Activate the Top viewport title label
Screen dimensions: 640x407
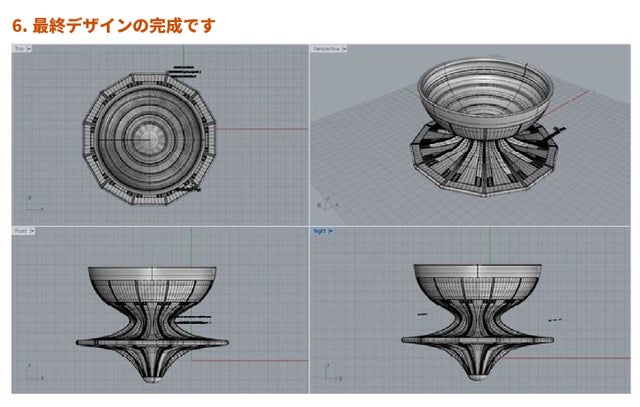coord(20,48)
